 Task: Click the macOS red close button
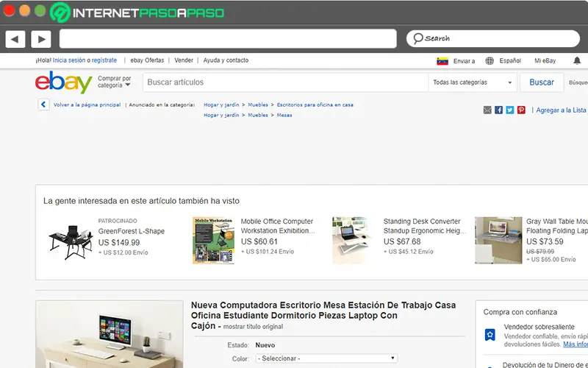pos(9,10)
